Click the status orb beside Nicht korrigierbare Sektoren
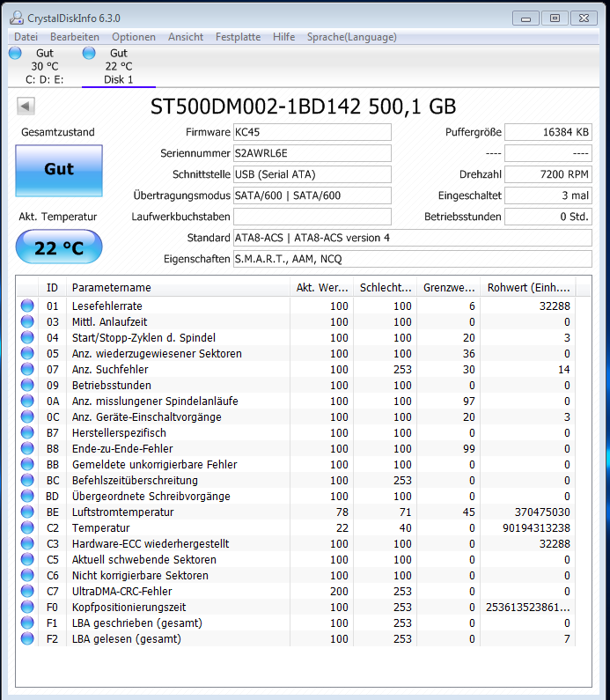Screen dimensions: 610x700 click(x=27, y=575)
